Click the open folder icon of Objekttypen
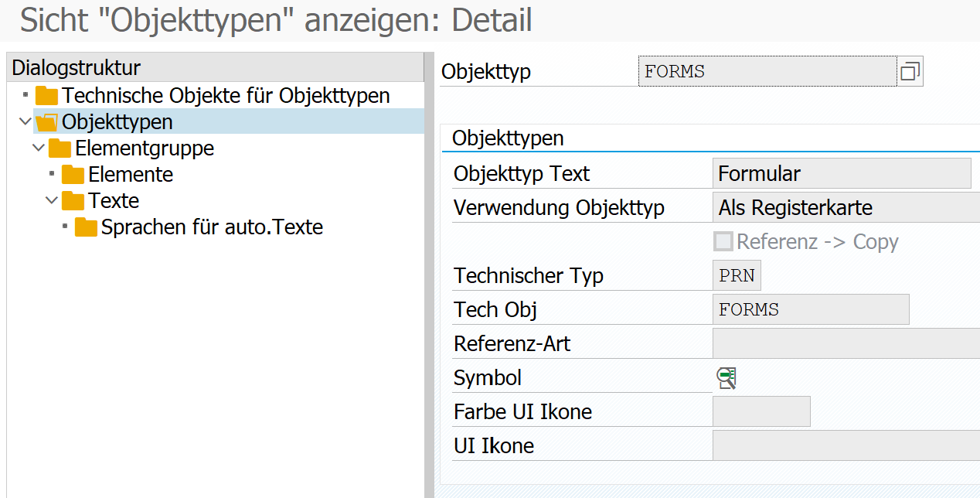This screenshot has width=980, height=498. [x=47, y=122]
